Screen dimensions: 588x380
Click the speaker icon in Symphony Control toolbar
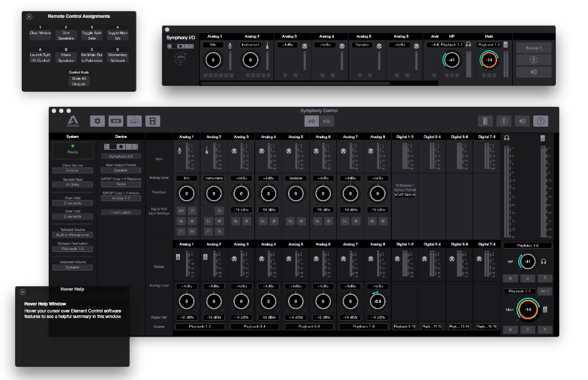(522, 121)
